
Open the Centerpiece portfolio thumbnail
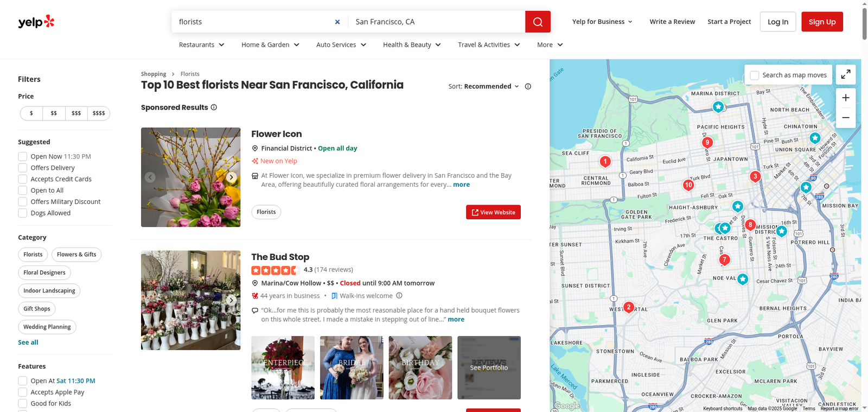click(283, 367)
